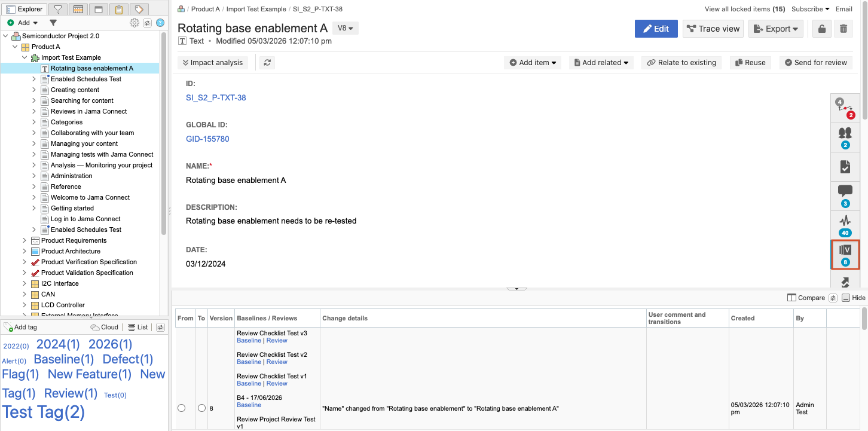Viewport: 868px width, 431px height.
Task: Click the Edit button
Action: pos(656,29)
